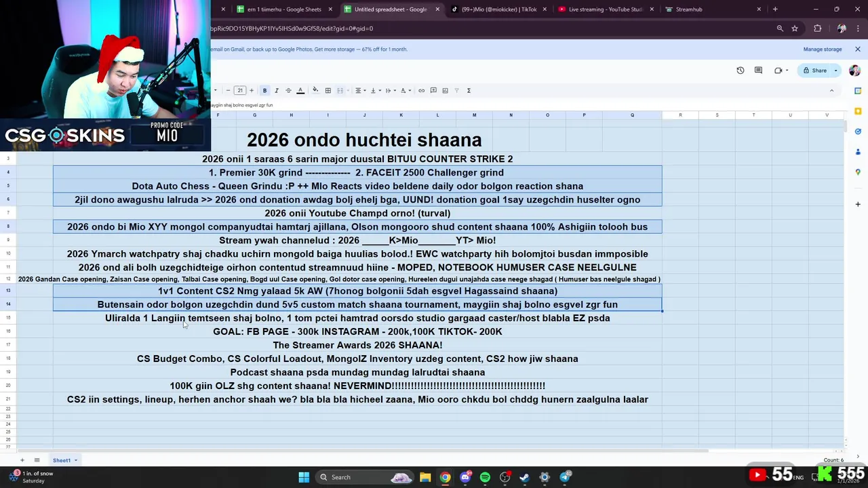Open the text color picker

(300, 90)
